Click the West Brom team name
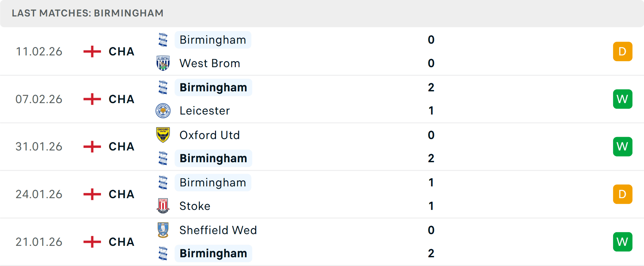The width and height of the screenshot is (644, 266). (x=209, y=63)
